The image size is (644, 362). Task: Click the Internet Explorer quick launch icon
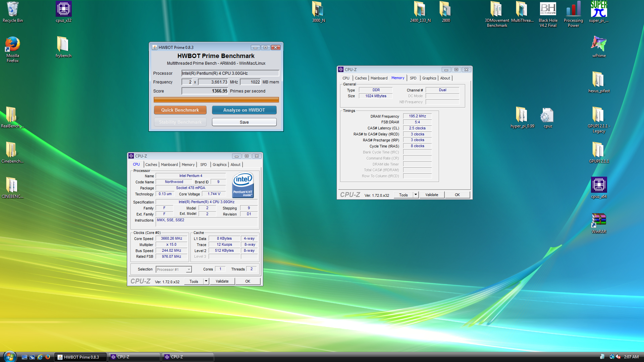coord(40,357)
